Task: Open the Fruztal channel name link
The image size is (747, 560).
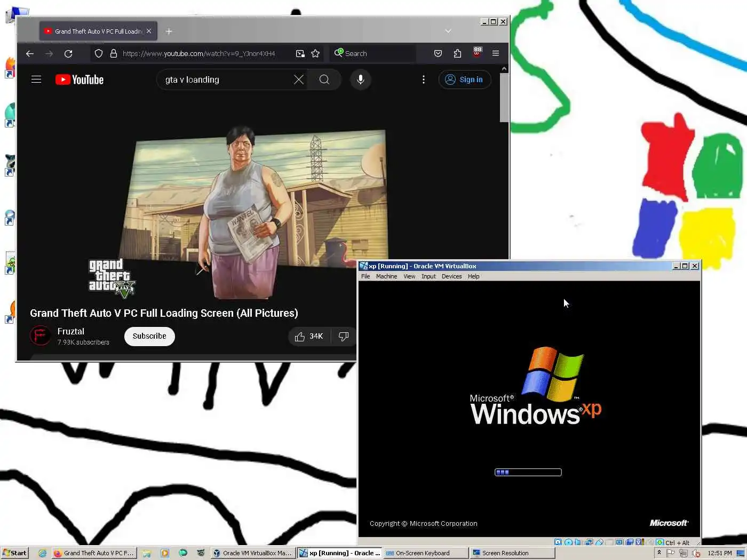Action: coord(70,331)
